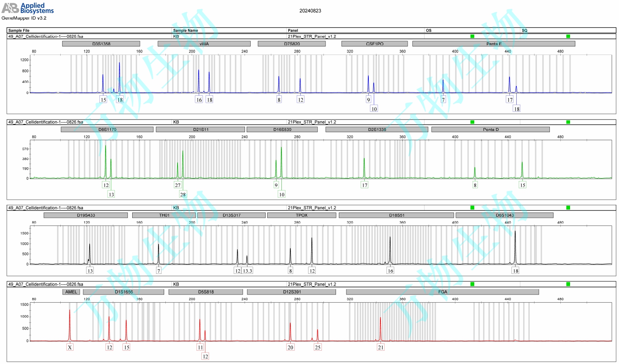619x364 pixels.
Task: Select the D3S1358 locus header bar
Action: [101, 44]
